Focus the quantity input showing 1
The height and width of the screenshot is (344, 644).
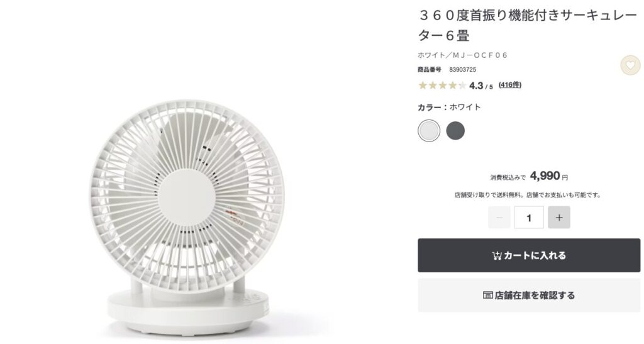[x=529, y=217]
